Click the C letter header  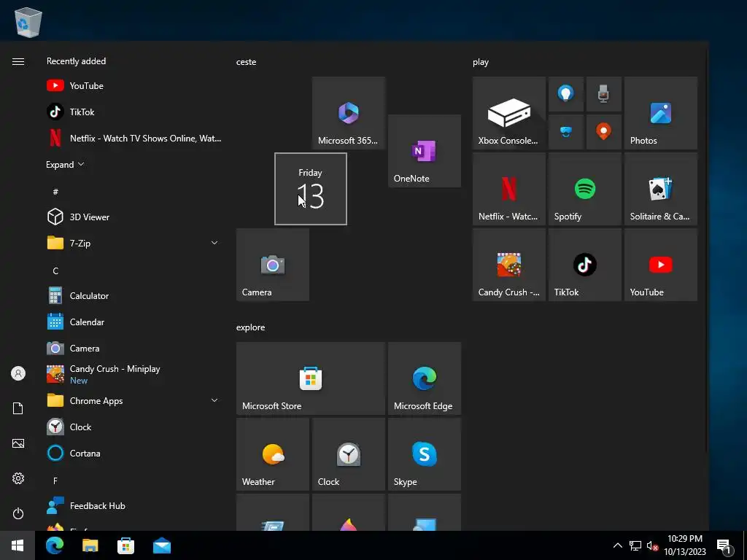tap(55, 271)
